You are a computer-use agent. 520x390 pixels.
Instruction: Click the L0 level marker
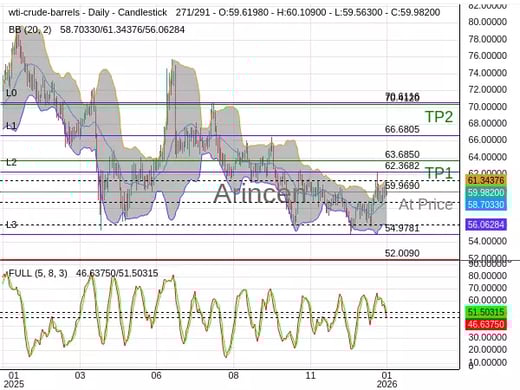(x=11, y=93)
